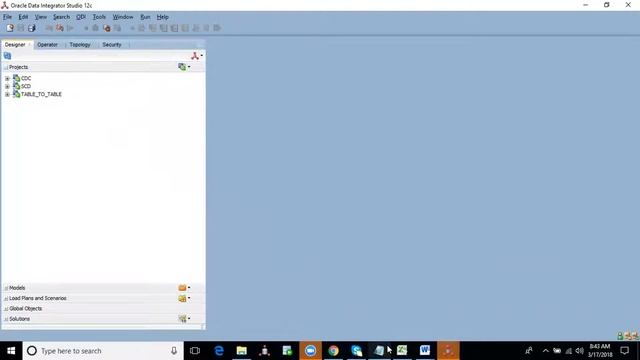Click the Cortana microphone icon
Image resolution: width=640 pixels, height=360 pixels.
click(x=174, y=351)
